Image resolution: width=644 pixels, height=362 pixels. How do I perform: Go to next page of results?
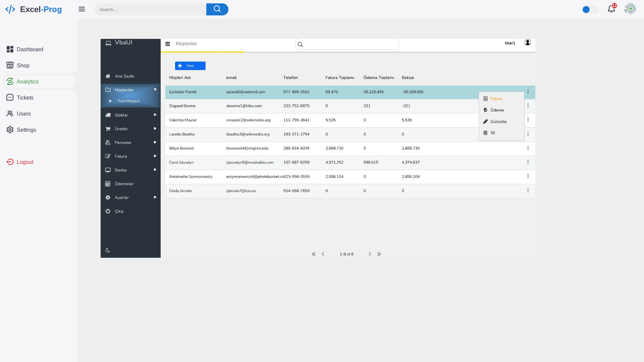coord(370,254)
